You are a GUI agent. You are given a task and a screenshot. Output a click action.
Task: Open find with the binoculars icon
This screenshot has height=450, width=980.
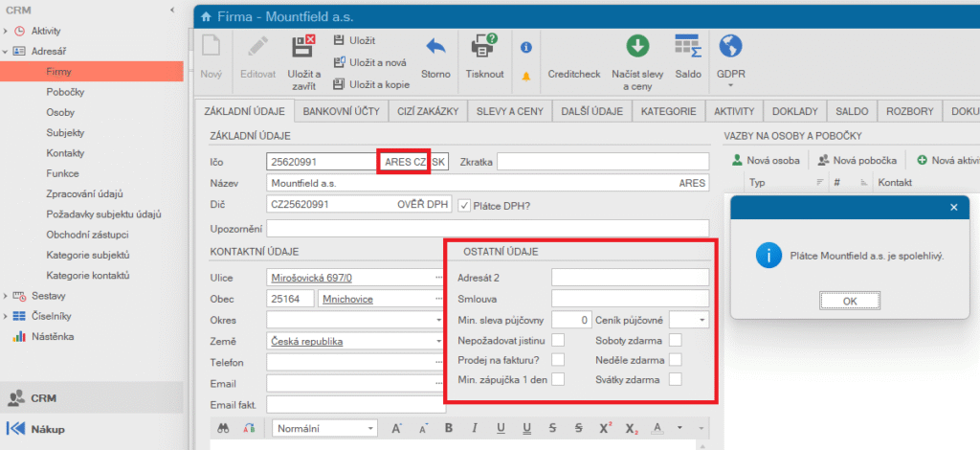click(x=224, y=429)
